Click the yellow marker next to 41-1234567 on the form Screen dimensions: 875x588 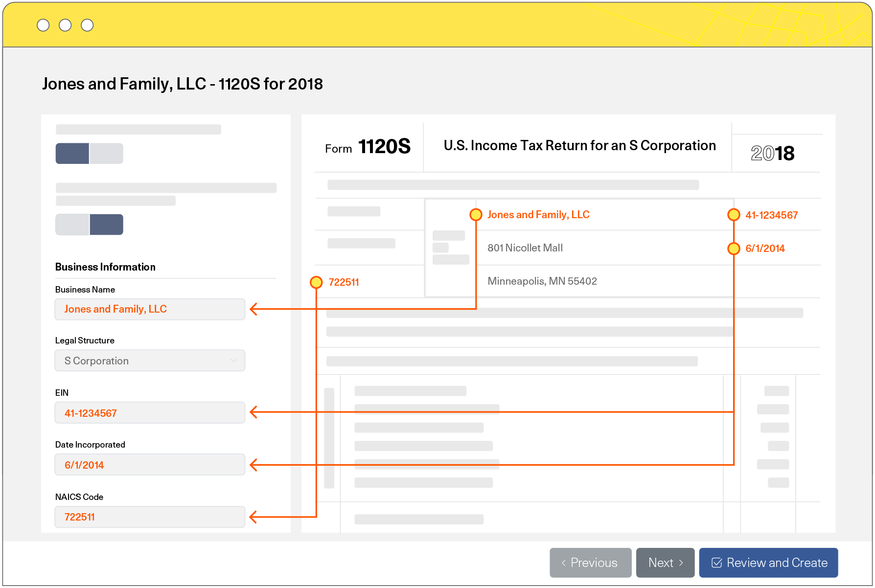click(734, 215)
